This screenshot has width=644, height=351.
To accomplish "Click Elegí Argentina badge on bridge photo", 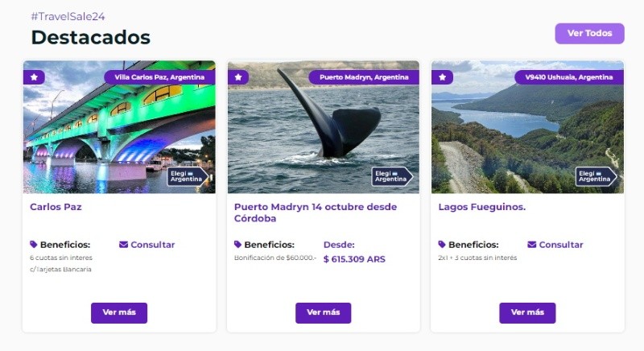I will tap(188, 176).
